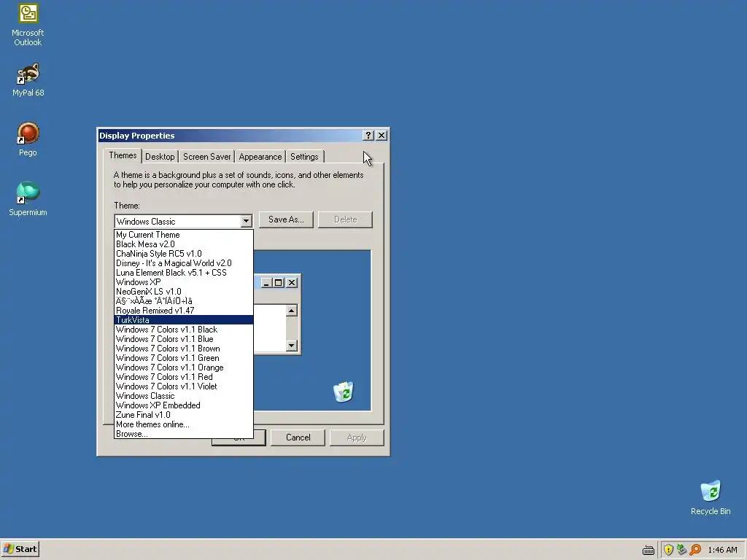Choose Windows 7 Colors v1.1 Red
747x560 pixels.
coord(183,377)
